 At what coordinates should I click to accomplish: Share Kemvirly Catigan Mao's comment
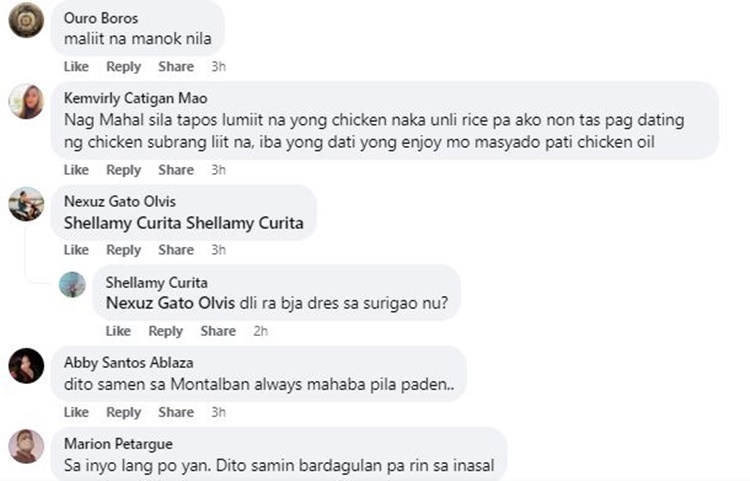(x=176, y=170)
